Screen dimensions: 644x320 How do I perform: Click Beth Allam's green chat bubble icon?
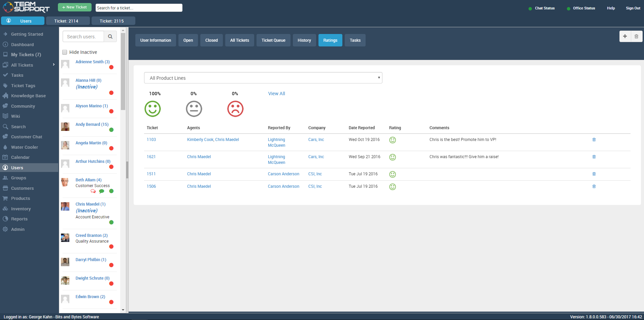click(x=102, y=191)
